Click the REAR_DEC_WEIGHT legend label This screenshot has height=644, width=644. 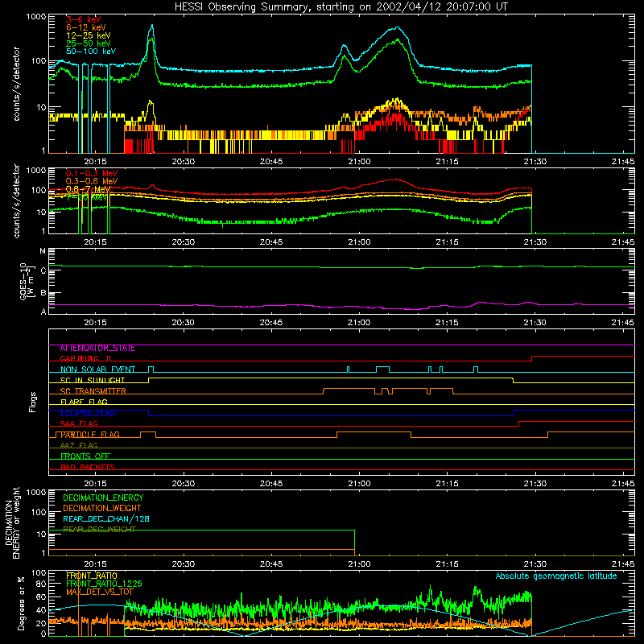click(99, 530)
